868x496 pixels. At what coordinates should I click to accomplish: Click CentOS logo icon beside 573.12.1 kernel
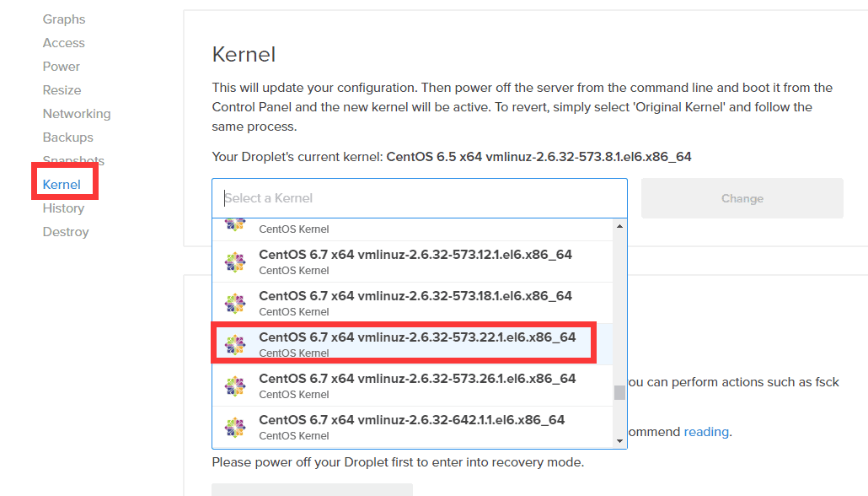point(235,261)
